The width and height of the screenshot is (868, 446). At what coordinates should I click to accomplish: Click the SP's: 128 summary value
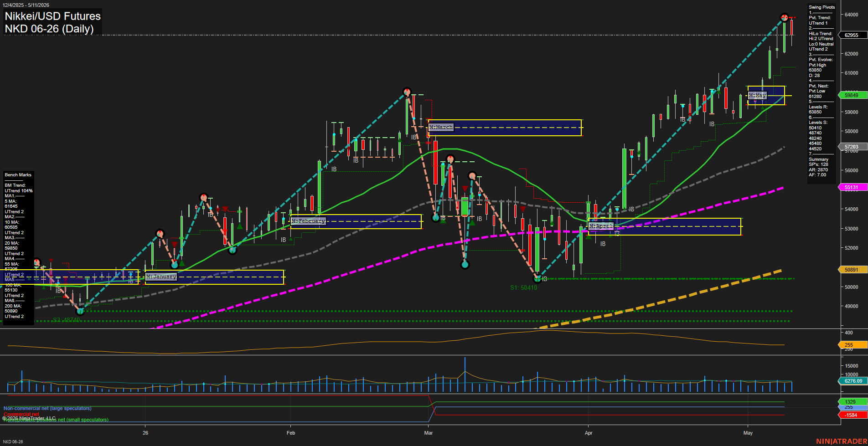818,164
